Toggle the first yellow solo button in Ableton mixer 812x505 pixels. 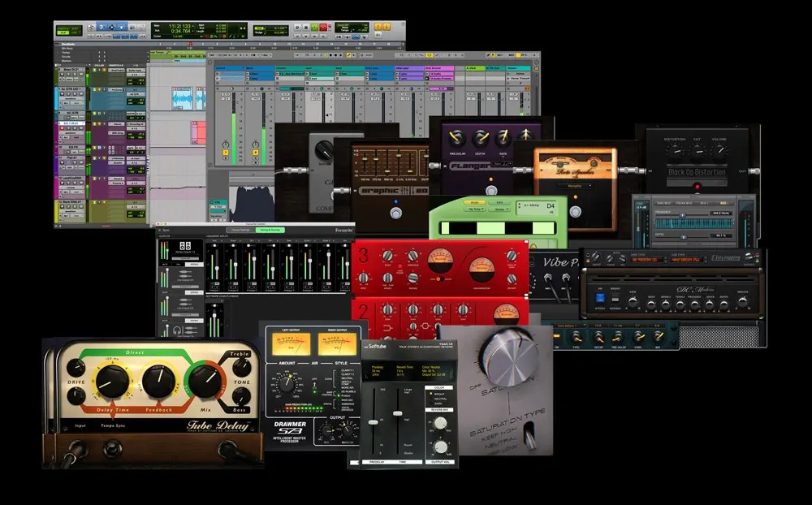click(226, 153)
